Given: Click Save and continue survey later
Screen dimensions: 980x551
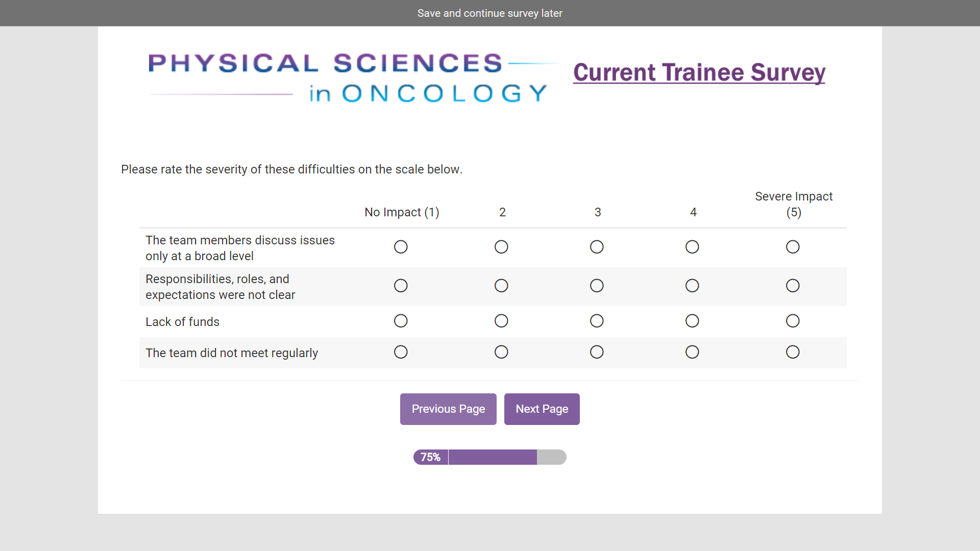Looking at the screenshot, I should click(x=489, y=13).
